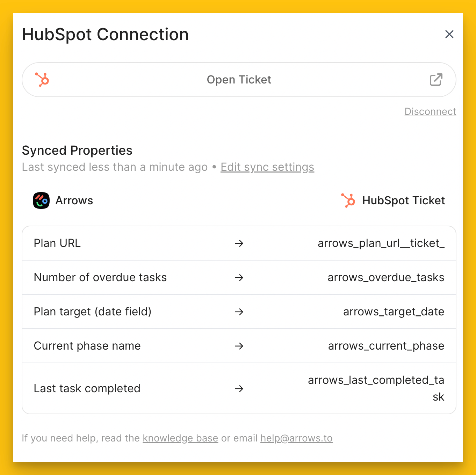Click the arrow in the Current phase name row
This screenshot has height=475, width=476.
coord(239,346)
